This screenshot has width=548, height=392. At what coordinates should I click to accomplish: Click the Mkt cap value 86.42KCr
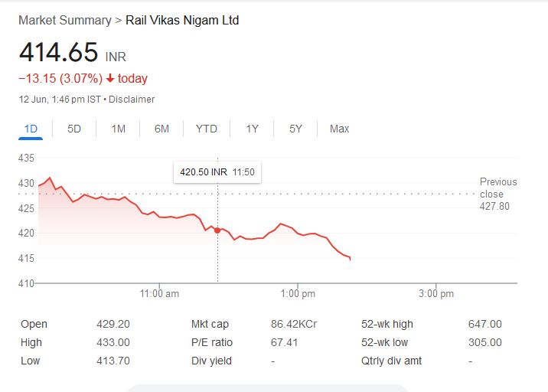coord(293,325)
